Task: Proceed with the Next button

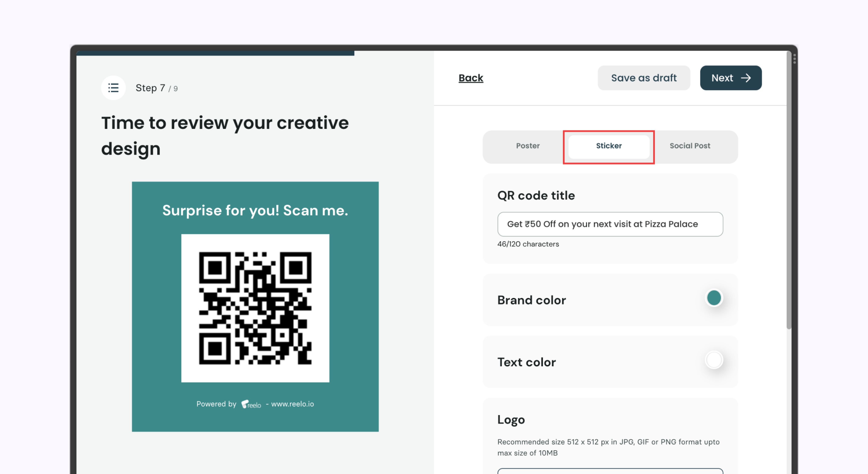Action: tap(730, 78)
